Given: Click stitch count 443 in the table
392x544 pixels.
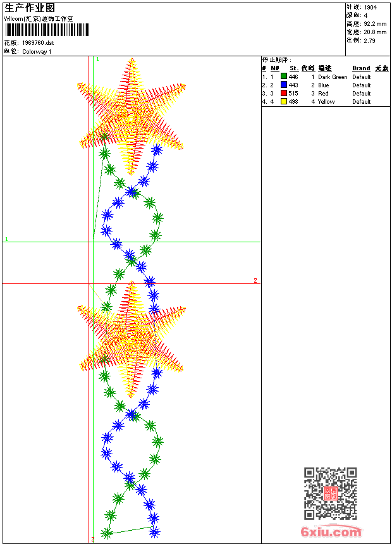Looking at the screenshot, I should coord(293,85).
